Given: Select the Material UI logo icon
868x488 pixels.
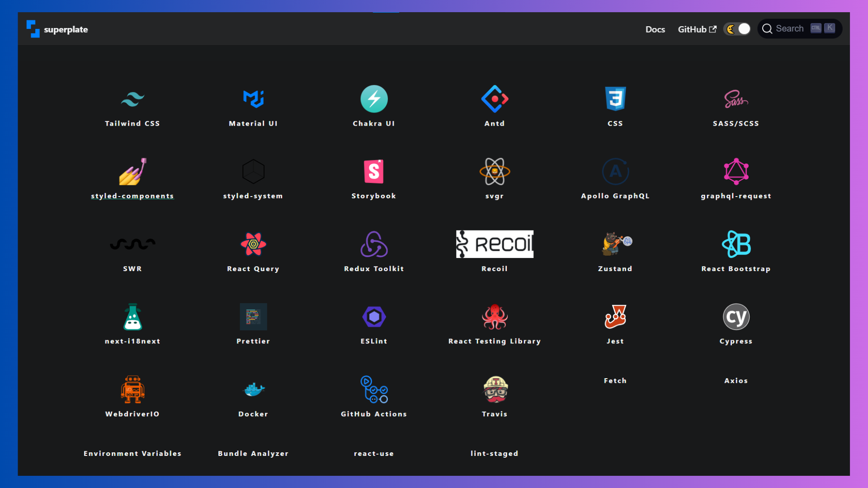Looking at the screenshot, I should click(x=253, y=99).
